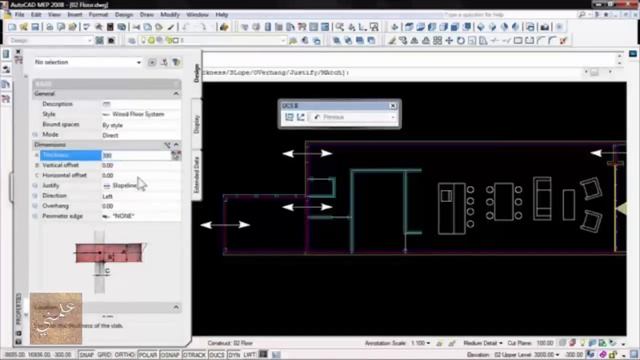Screen dimensions: 640x360
Task: Open the UCS II 'Previous' dropdown
Action: click(x=354, y=117)
